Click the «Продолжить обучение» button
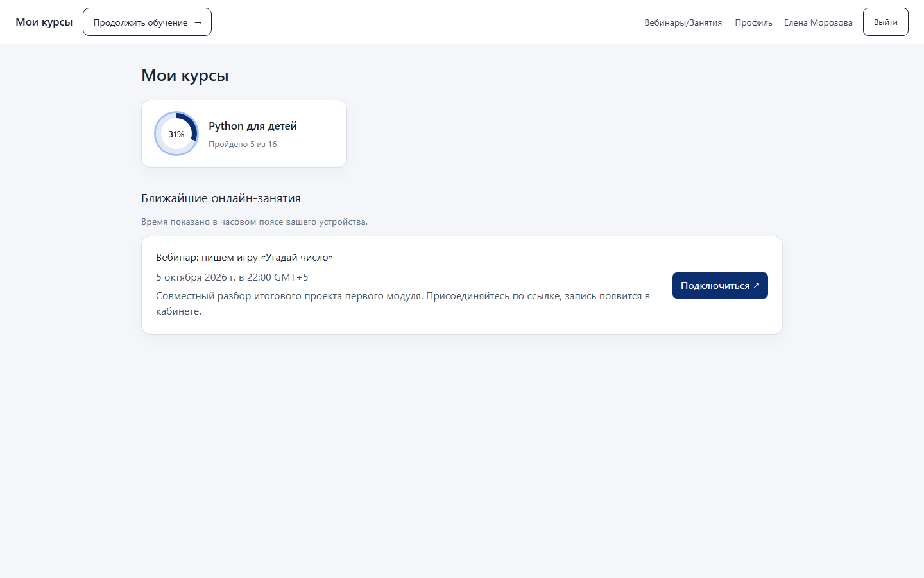This screenshot has width=924, height=578. [147, 22]
